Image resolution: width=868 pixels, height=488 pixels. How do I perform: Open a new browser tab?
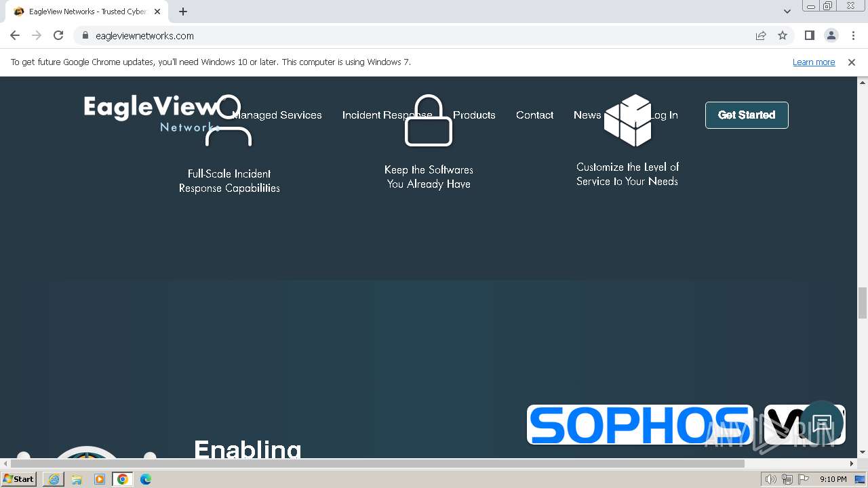point(183,12)
